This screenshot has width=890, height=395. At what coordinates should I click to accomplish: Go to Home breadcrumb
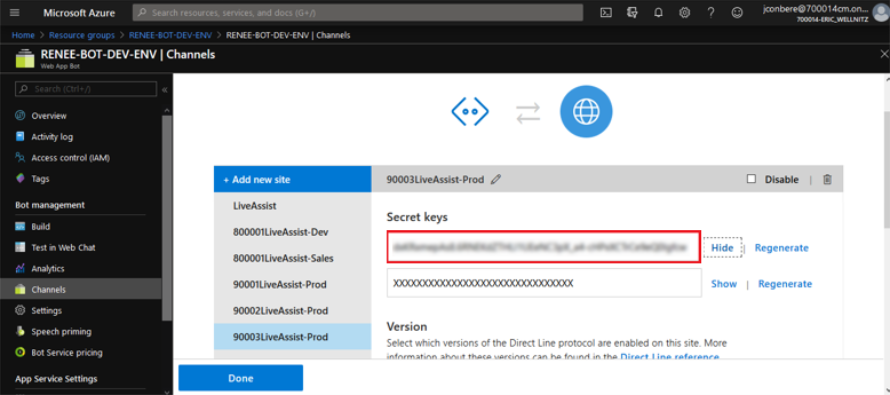[23, 35]
